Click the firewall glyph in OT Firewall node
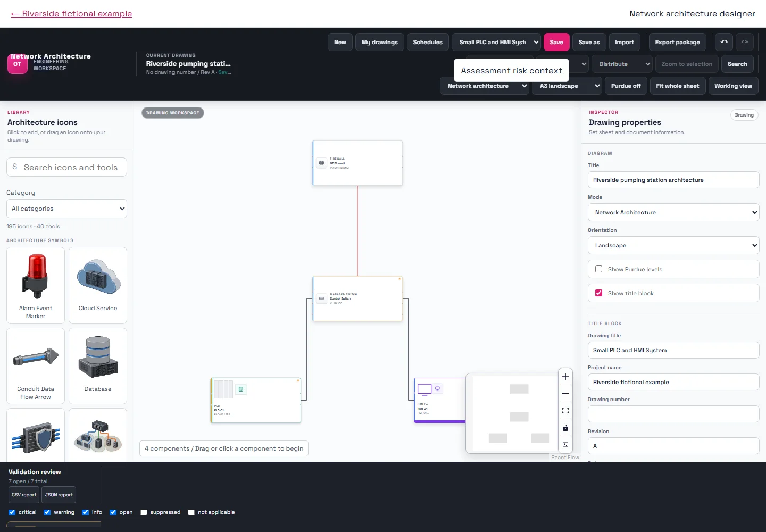The width and height of the screenshot is (766, 532). point(321,163)
